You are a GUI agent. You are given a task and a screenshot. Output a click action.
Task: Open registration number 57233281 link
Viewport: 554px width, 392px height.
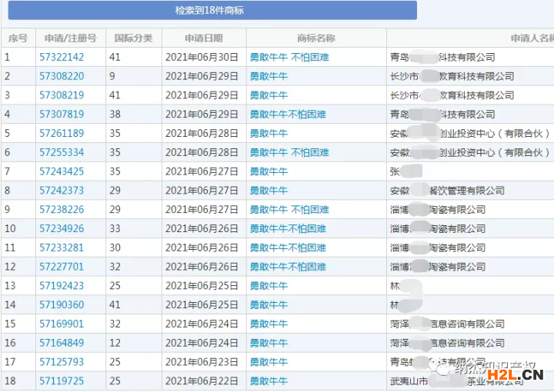(x=62, y=247)
